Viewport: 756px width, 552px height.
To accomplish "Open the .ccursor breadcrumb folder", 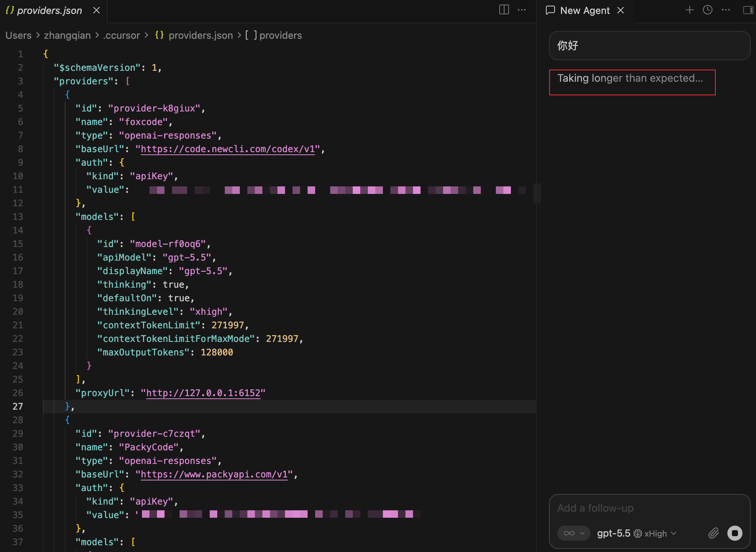I will pyautogui.click(x=122, y=35).
